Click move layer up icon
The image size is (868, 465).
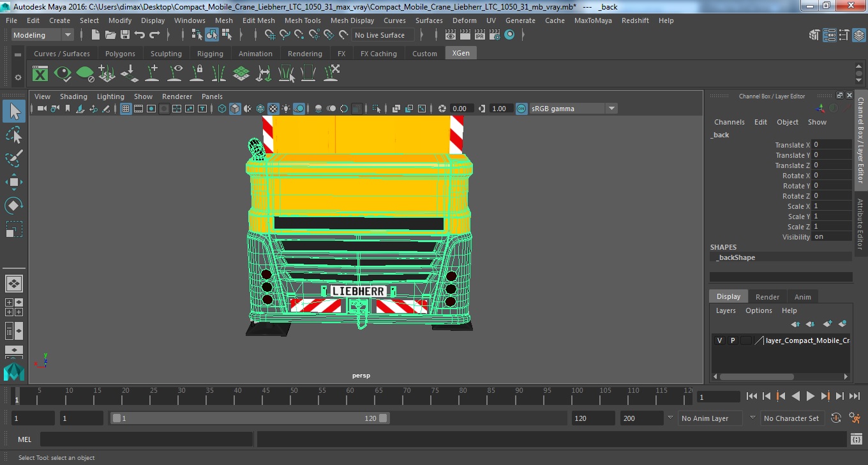point(795,324)
